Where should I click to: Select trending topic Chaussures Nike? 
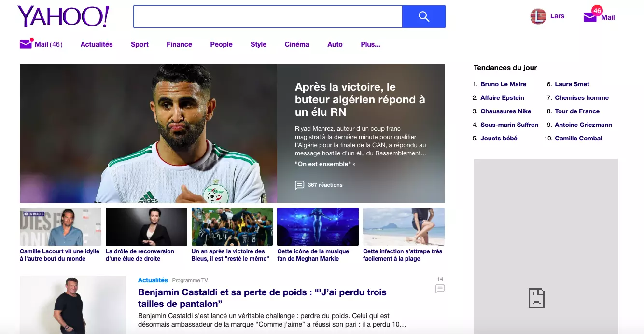coord(505,111)
